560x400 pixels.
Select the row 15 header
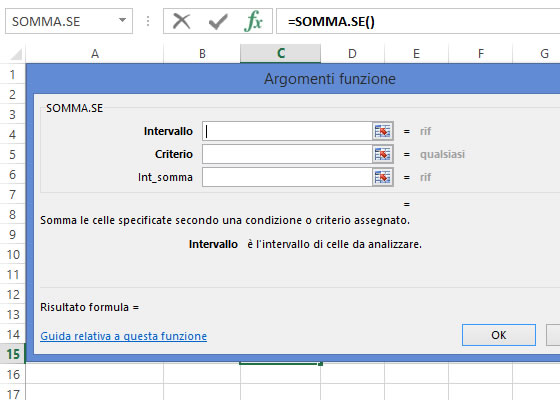pos(12,354)
